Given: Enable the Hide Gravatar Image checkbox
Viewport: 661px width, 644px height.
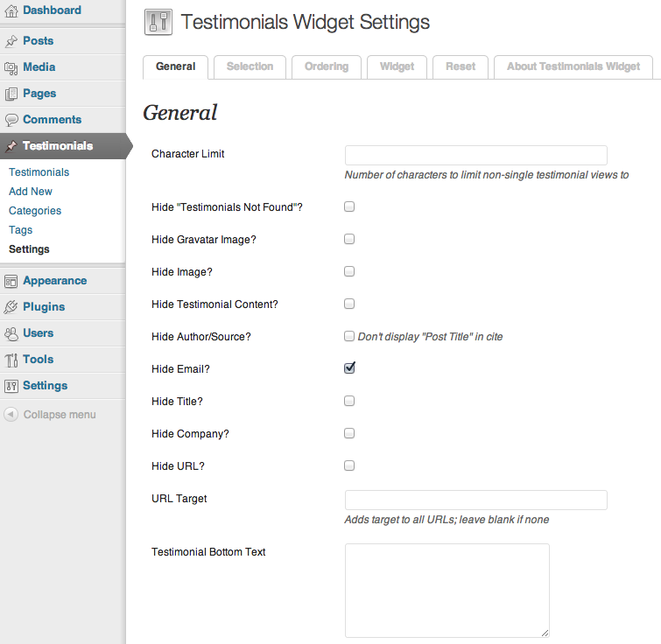Looking at the screenshot, I should point(349,239).
